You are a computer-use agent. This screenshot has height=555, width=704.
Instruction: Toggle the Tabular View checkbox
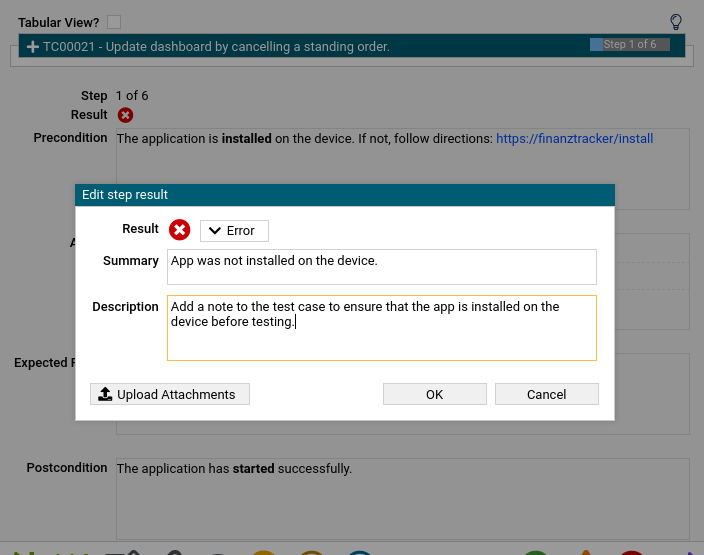[114, 22]
